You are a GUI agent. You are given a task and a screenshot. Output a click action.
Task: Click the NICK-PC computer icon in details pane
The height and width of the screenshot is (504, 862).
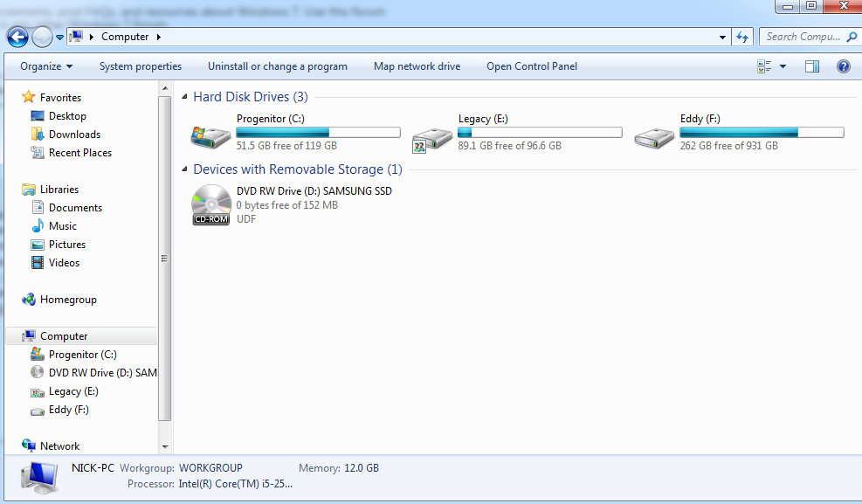(39, 477)
